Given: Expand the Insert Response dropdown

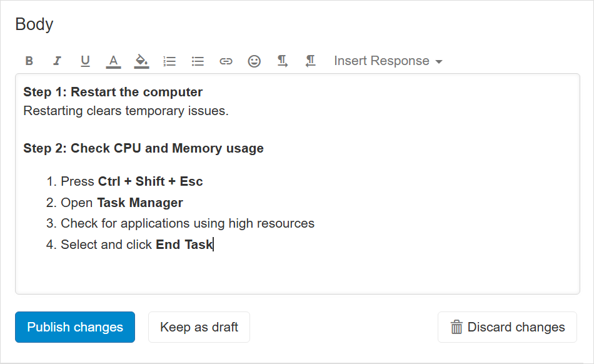Looking at the screenshot, I should point(388,61).
